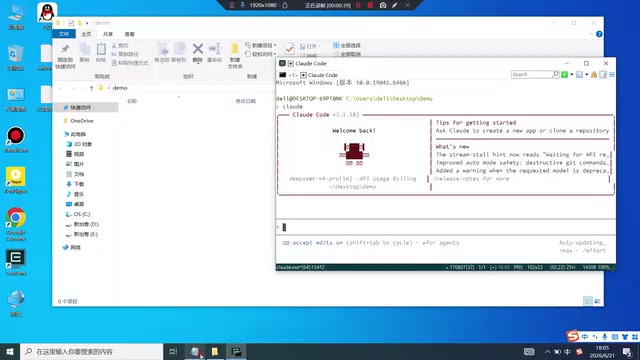640x360 pixels.
Task: Click the green new console plus icon
Action: pos(564,75)
